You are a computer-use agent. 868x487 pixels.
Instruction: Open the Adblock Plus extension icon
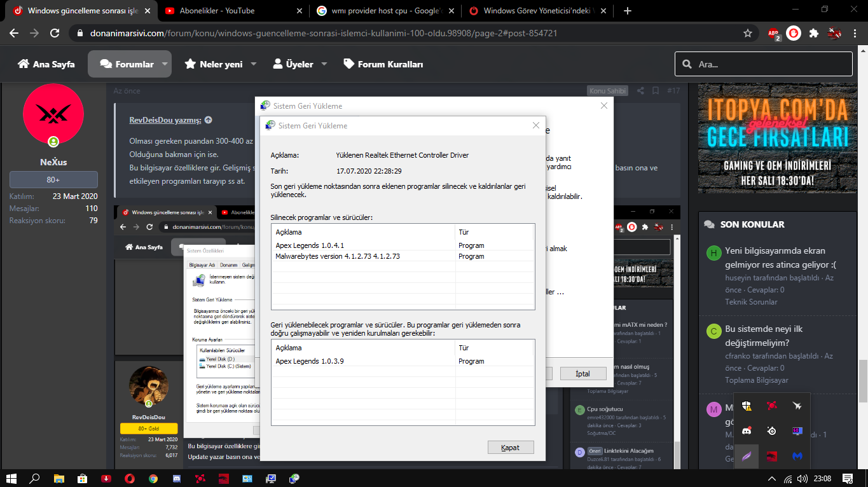(773, 34)
